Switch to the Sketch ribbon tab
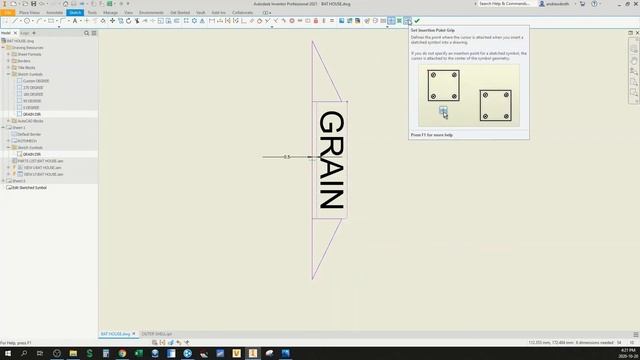This screenshot has height=360, width=640. point(75,13)
